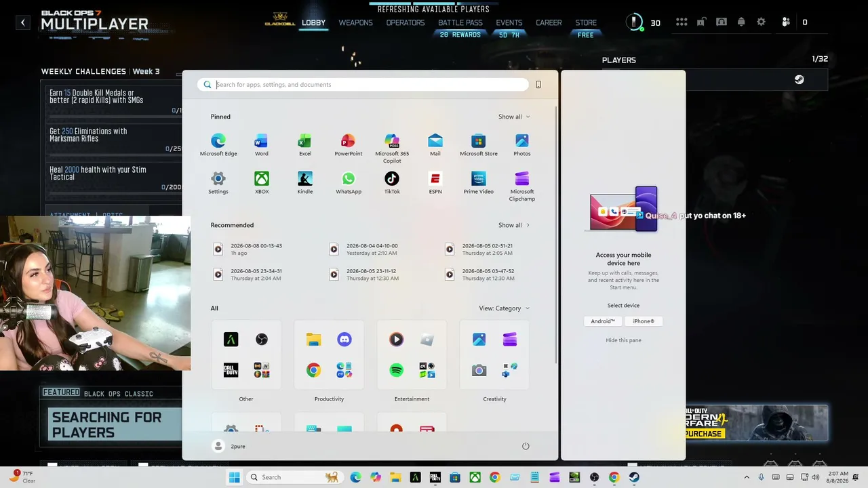
Task: Open File Explorer in the Productivity category
Action: [x=313, y=340]
